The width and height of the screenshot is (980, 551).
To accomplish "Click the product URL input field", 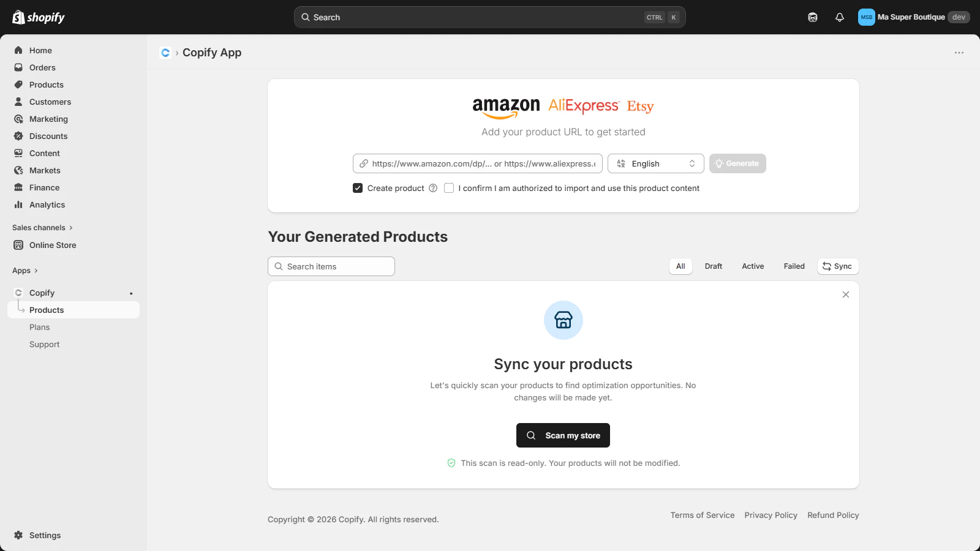I will [x=478, y=163].
